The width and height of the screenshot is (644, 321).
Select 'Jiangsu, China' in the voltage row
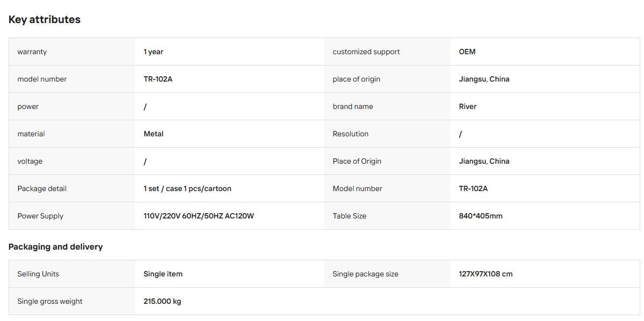[484, 162]
